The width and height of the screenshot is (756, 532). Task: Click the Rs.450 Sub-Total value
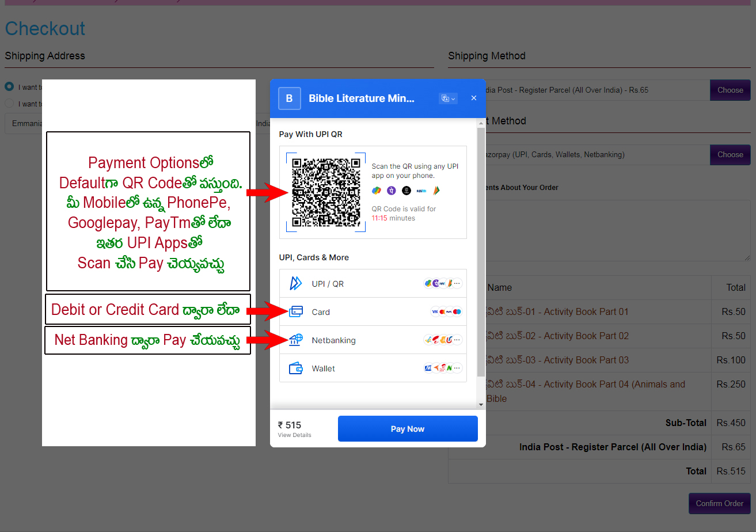tap(731, 423)
